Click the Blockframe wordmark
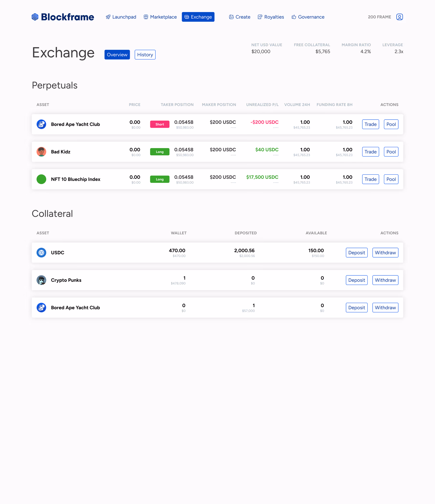435x504 pixels. point(67,17)
